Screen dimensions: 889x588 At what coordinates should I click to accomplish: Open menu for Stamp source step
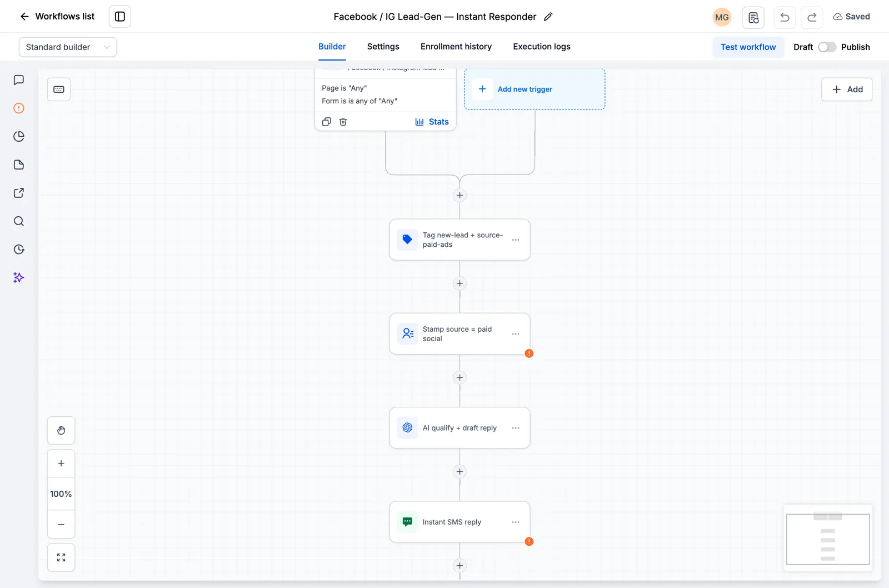point(516,334)
